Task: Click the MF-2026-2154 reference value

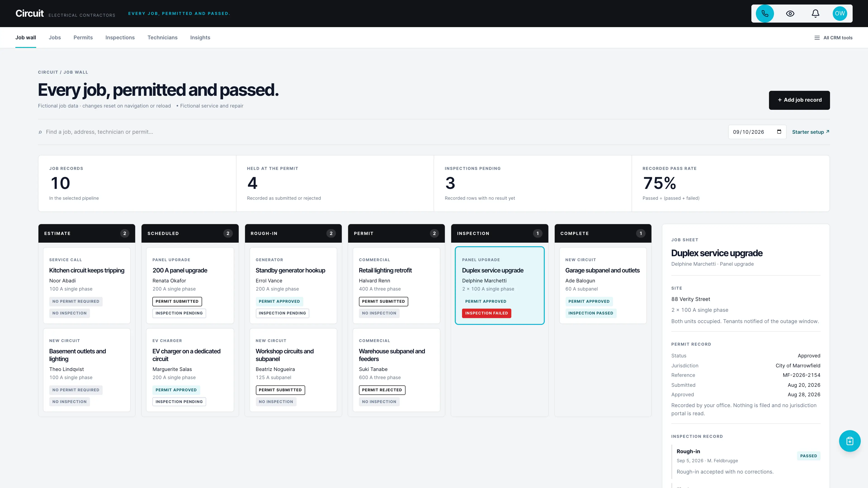Action: tap(801, 375)
